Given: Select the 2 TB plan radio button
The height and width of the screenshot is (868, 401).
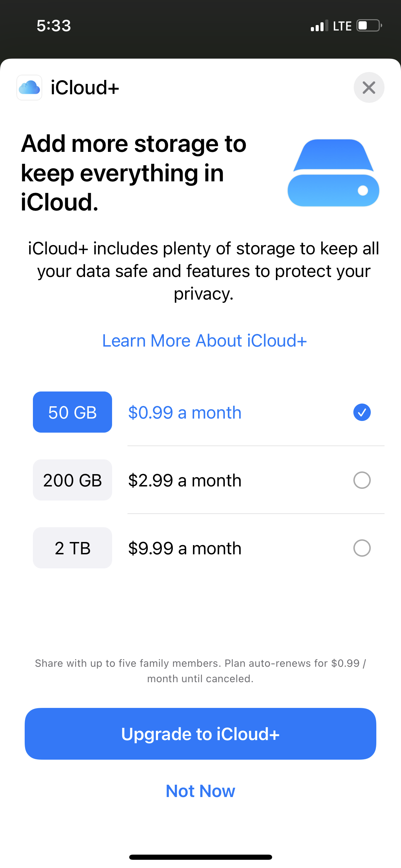Looking at the screenshot, I should 362,548.
